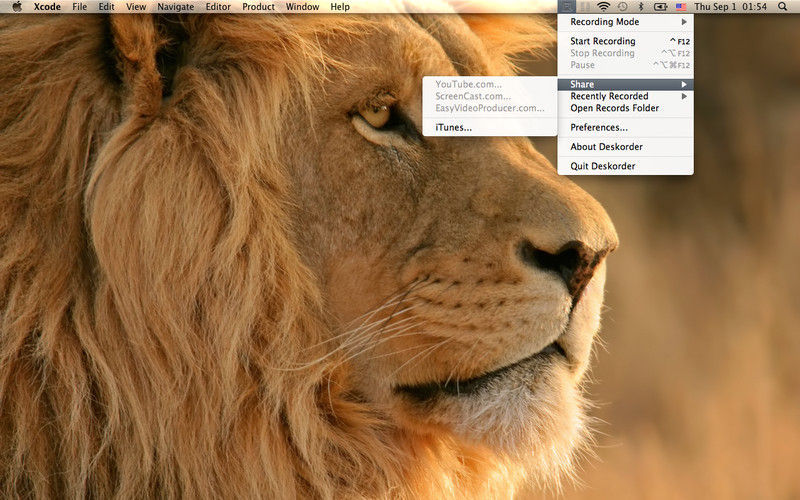
Task: Click the Deskorder menu bar icon
Action: pyautogui.click(x=566, y=7)
